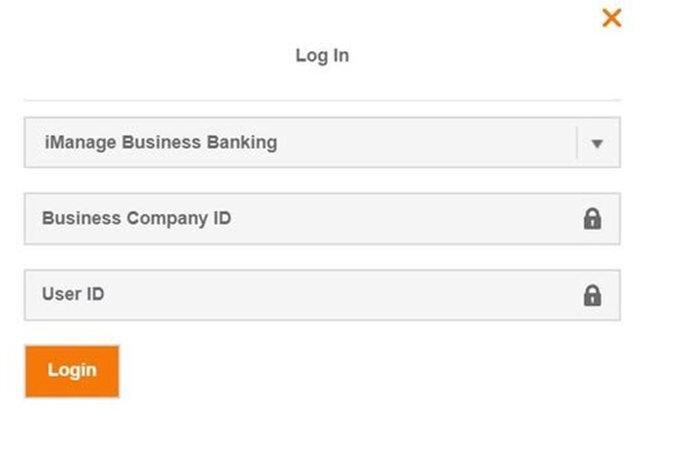The height and width of the screenshot is (455, 685).
Task: Click the orange cross icon above Log In
Action: coord(612,18)
